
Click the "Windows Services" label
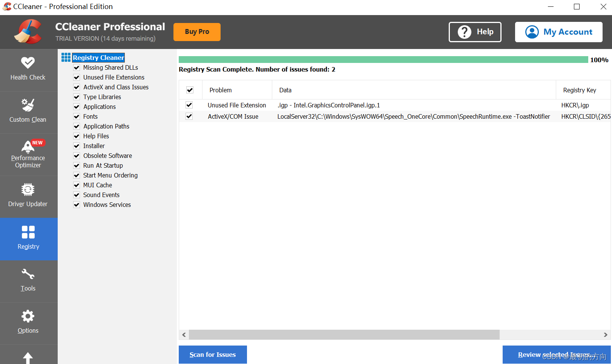(107, 205)
